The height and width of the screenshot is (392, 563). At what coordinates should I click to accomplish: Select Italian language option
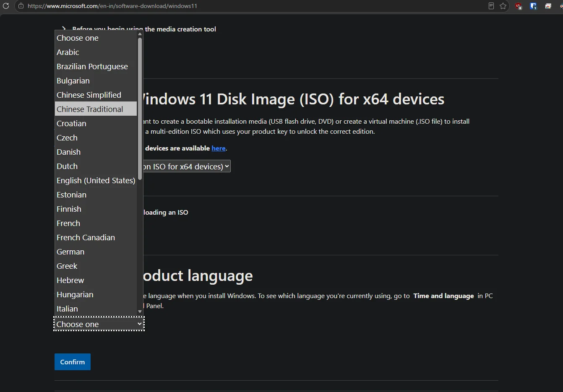(96, 308)
